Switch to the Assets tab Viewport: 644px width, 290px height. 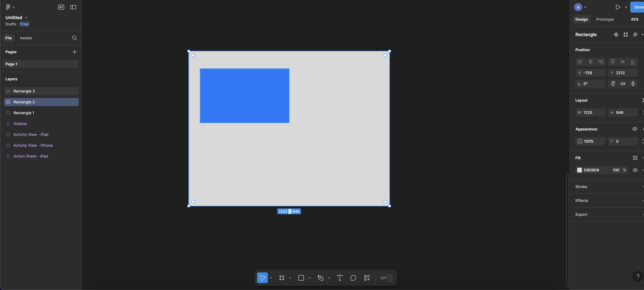[26, 38]
